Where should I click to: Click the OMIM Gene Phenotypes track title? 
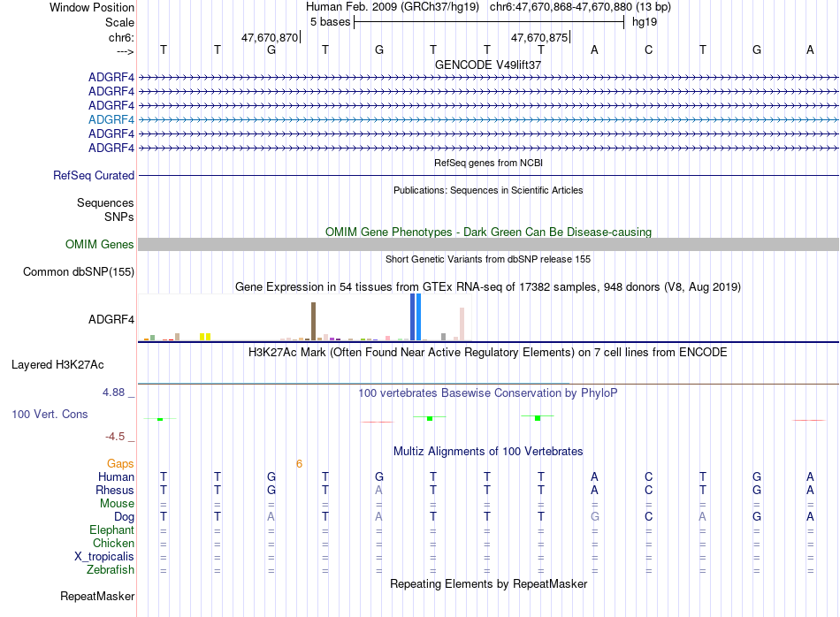(x=488, y=232)
